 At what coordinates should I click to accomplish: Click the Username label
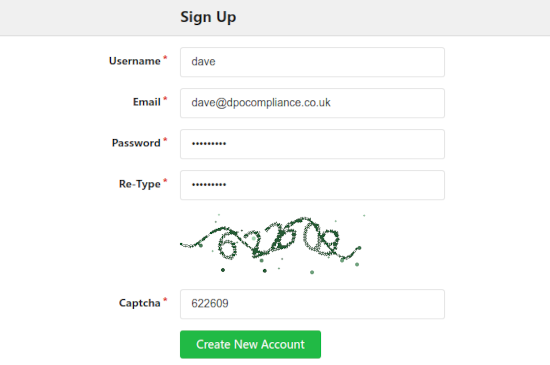pyautogui.click(x=135, y=61)
